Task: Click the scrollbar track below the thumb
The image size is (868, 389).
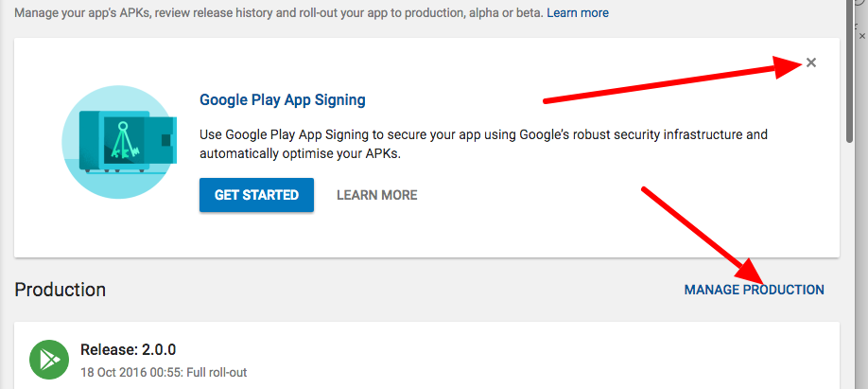Action: click(850, 266)
